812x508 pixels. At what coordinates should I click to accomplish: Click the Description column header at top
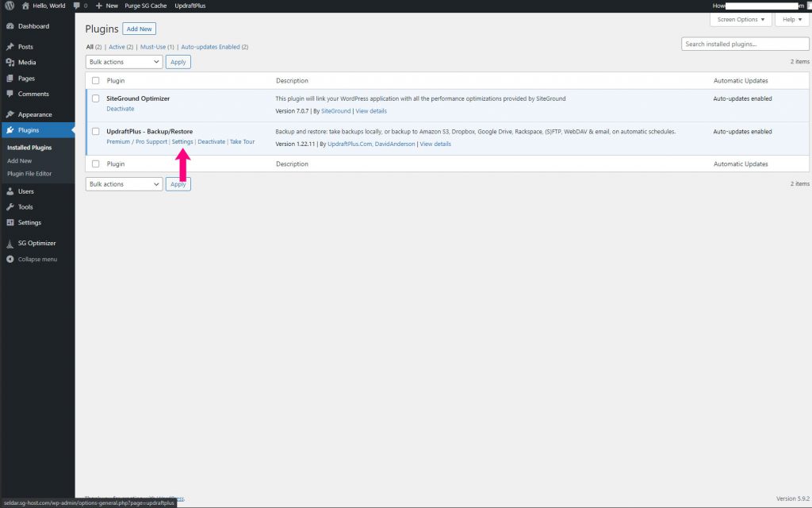(292, 80)
